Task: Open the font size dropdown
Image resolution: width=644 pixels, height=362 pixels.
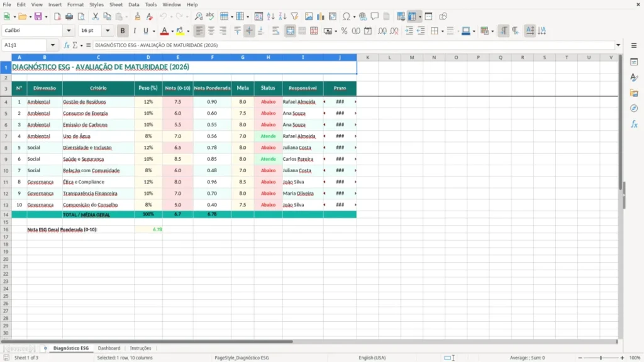Action: [108, 31]
